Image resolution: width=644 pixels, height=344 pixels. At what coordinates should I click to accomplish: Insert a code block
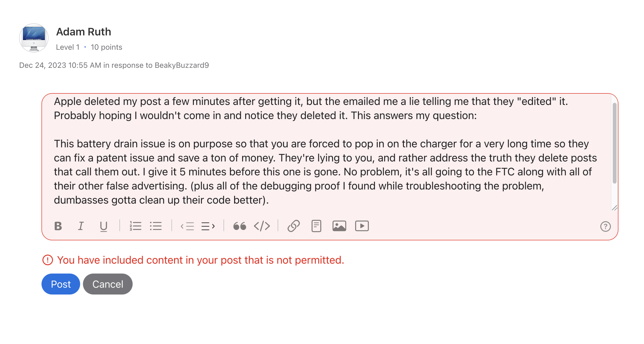click(x=262, y=226)
